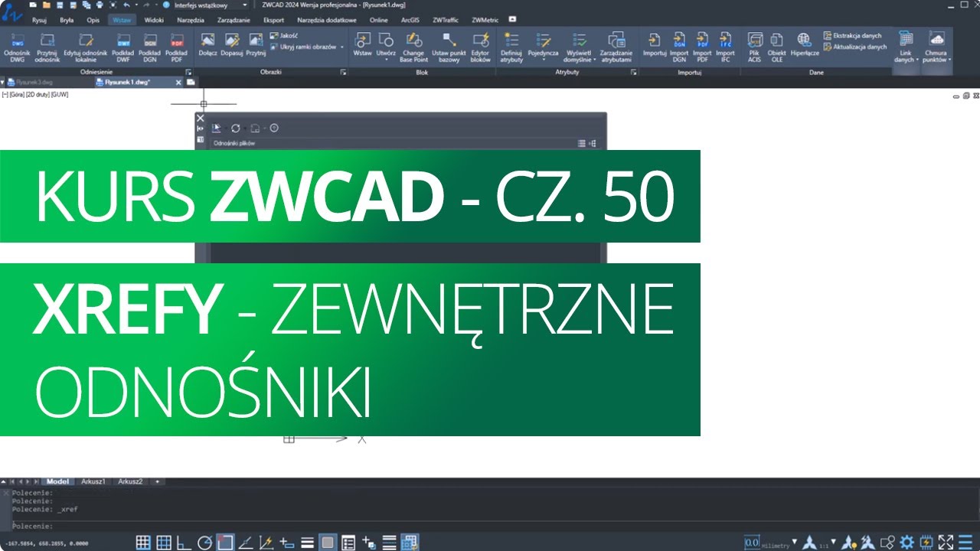
Task: Open the Eksport ribbon tab
Action: (x=273, y=20)
